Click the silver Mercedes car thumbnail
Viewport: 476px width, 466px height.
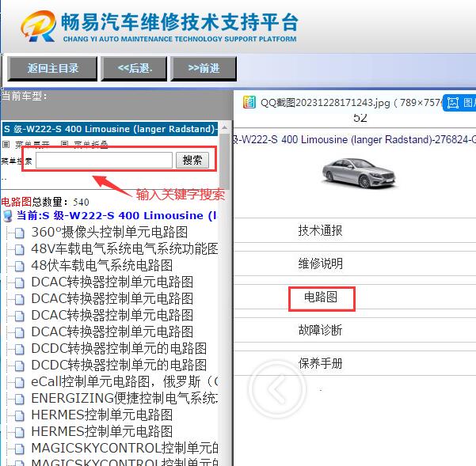point(359,173)
